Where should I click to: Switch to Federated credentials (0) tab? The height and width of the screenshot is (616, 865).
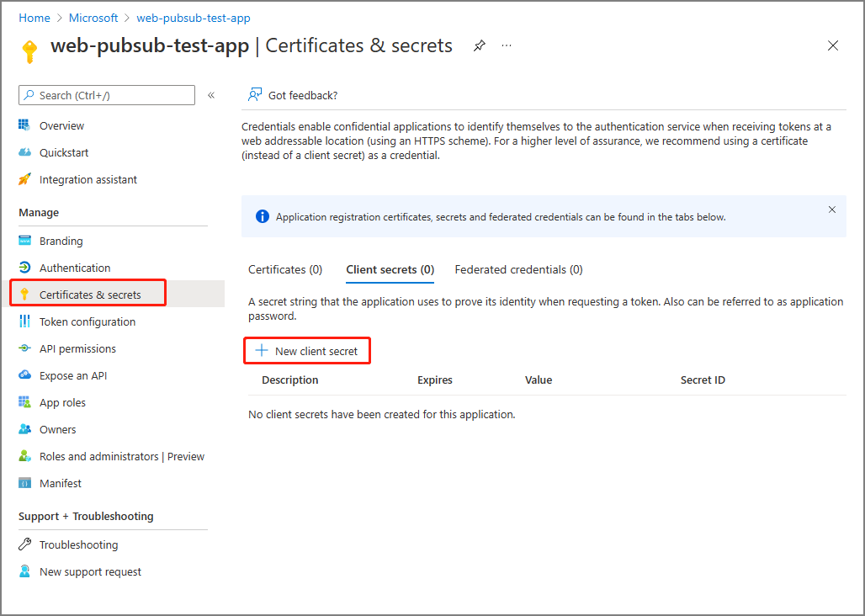click(x=518, y=269)
